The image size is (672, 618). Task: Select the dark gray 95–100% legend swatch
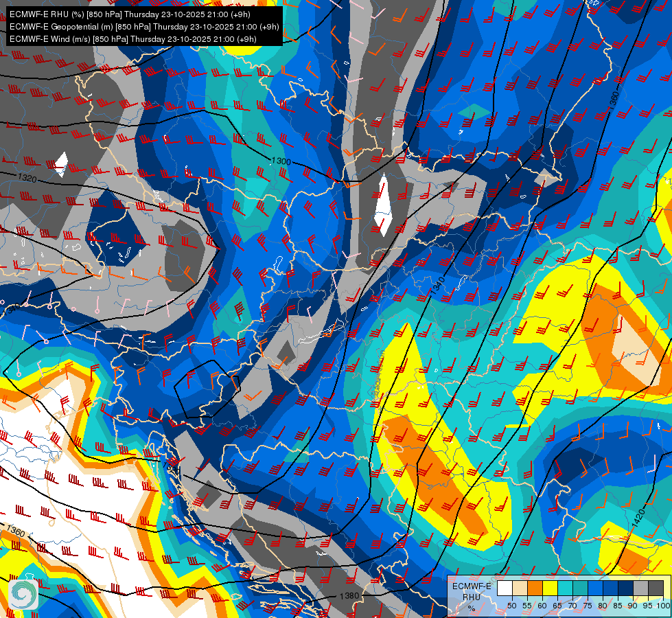point(656,588)
